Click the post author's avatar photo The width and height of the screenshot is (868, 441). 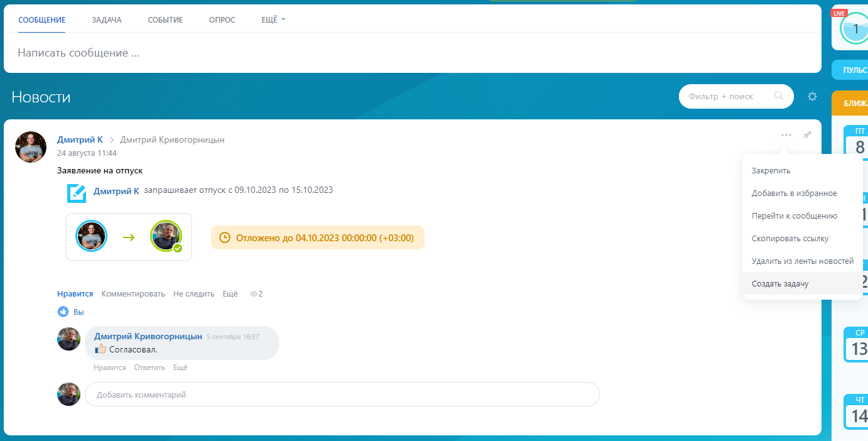(x=31, y=147)
